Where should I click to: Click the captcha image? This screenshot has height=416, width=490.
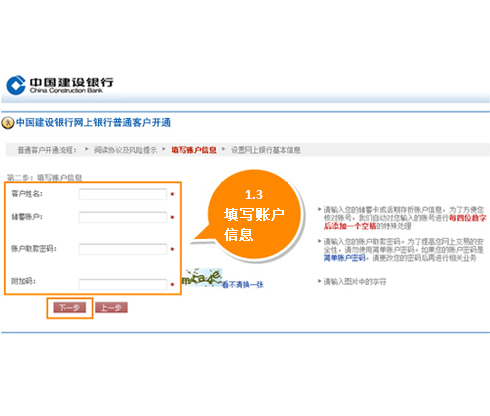pos(202,278)
